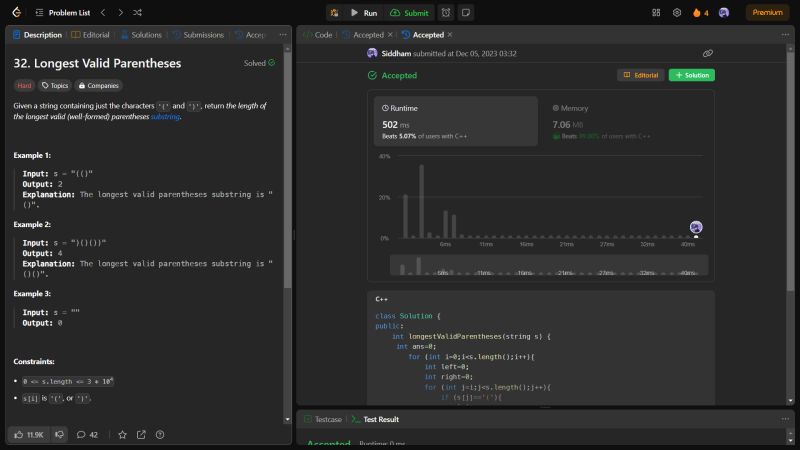The height and width of the screenshot is (450, 800).
Task: Follow the substring link
Action: (165, 117)
